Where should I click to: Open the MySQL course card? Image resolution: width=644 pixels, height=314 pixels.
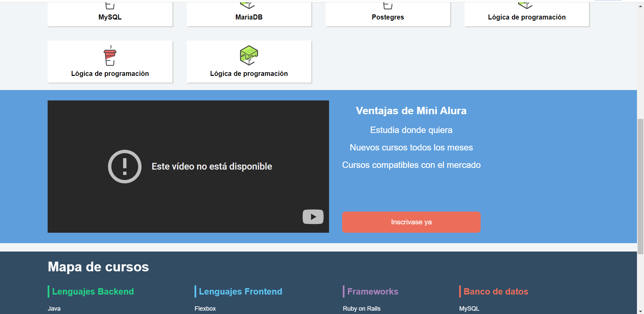click(x=110, y=14)
